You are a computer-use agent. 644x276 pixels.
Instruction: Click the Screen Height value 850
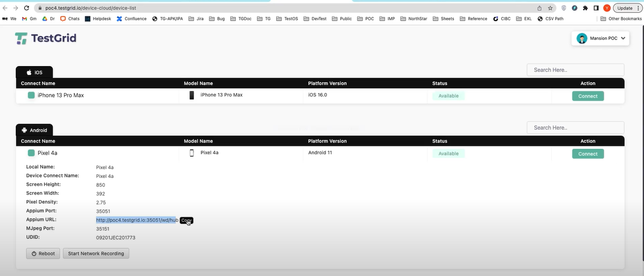point(100,185)
